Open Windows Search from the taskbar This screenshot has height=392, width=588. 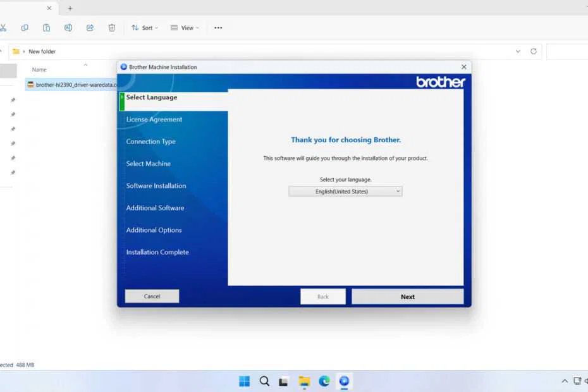tap(264, 381)
